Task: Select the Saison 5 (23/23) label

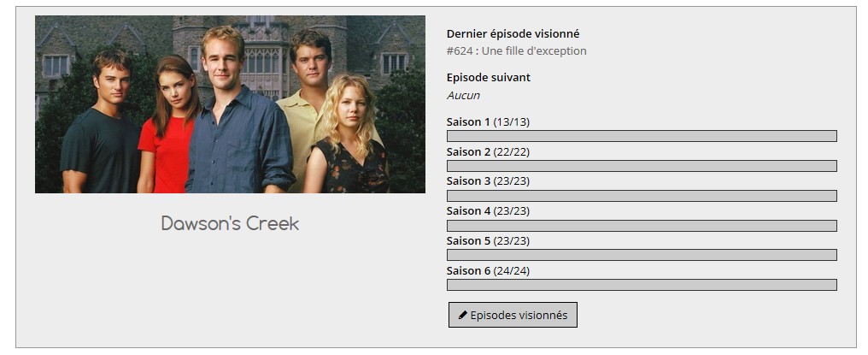Action: tap(488, 240)
